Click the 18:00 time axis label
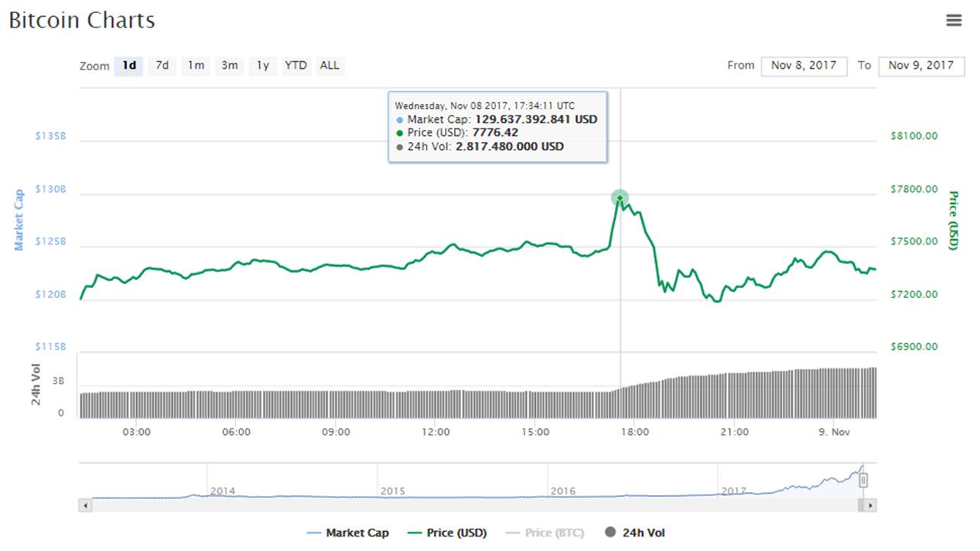This screenshot has height=551, width=980. tap(634, 432)
